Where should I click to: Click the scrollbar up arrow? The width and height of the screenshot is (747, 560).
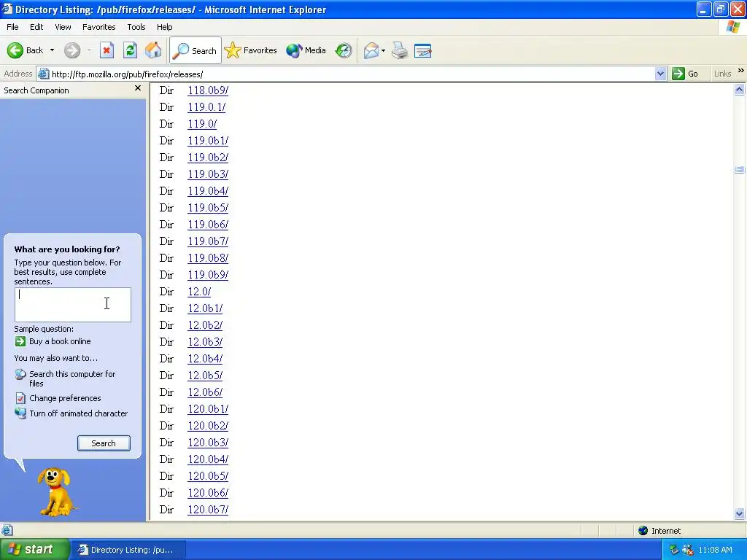740,90
